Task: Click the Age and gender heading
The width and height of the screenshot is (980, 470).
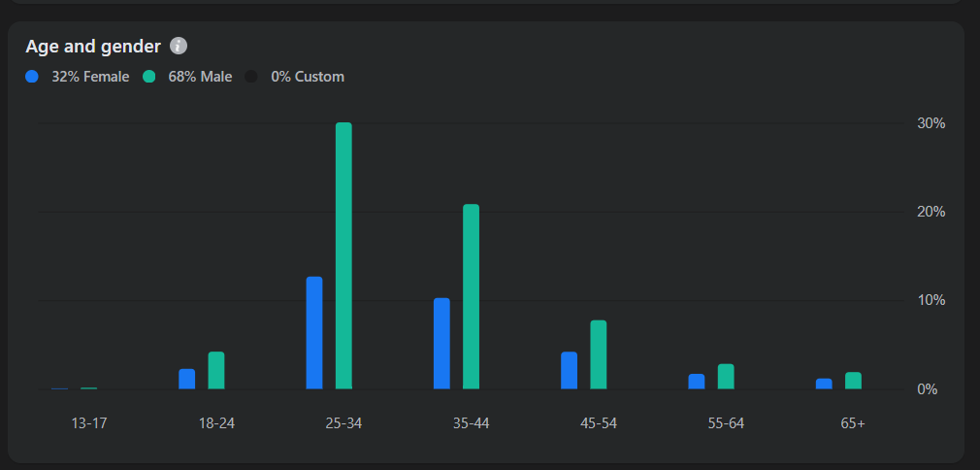Action: point(93,47)
